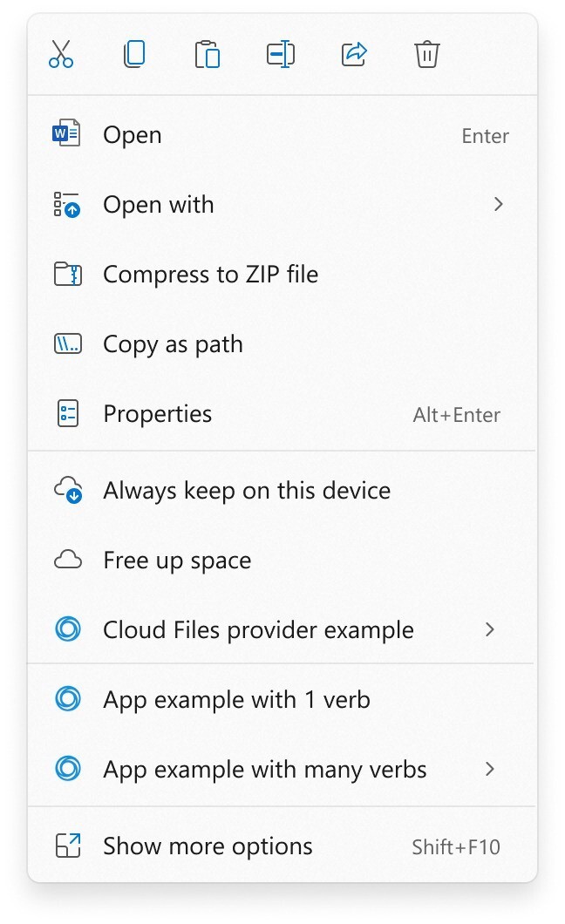Click the Cut scissors icon
Viewport: 565px width, 924px height.
click(x=61, y=55)
